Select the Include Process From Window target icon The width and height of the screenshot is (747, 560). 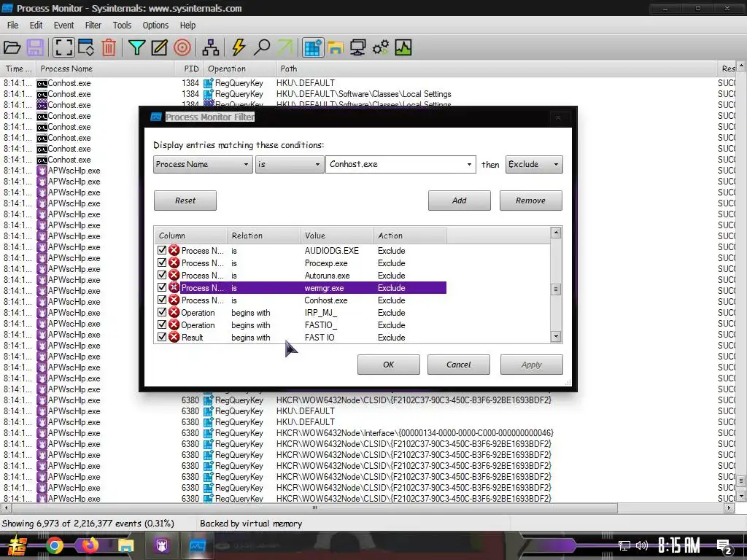pyautogui.click(x=182, y=47)
